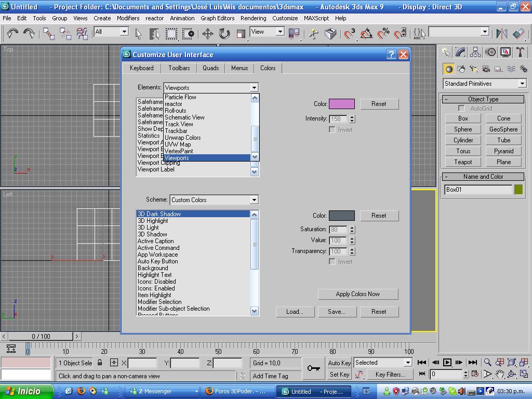Open the Align tool
Image resolution: width=532 pixels, height=399 pixels.
click(x=518, y=34)
